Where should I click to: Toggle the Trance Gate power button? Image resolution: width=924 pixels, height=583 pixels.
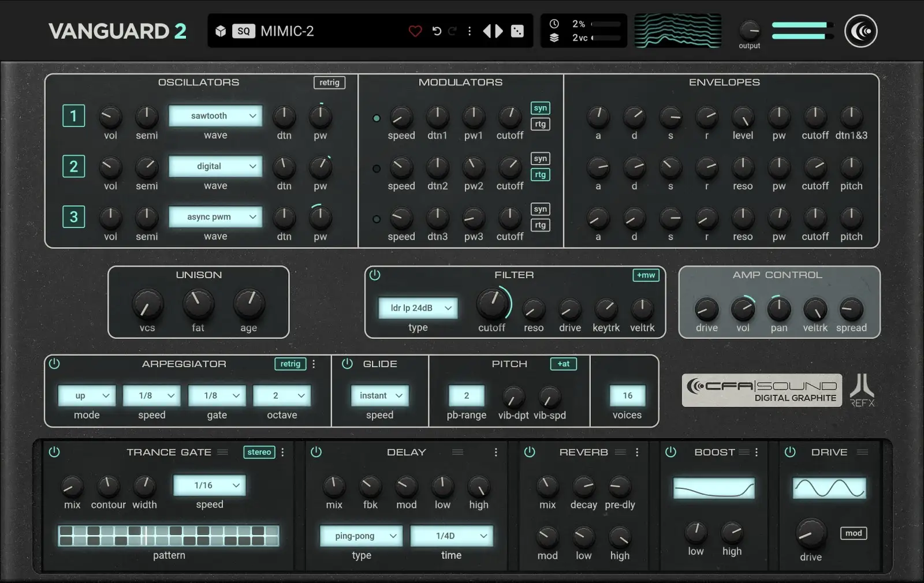[x=54, y=452]
